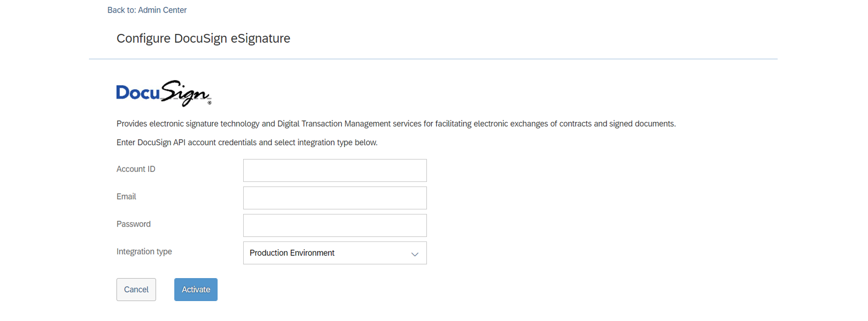The height and width of the screenshot is (321, 868).
Task: Activate the DocuSign configuration
Action: coord(196,289)
